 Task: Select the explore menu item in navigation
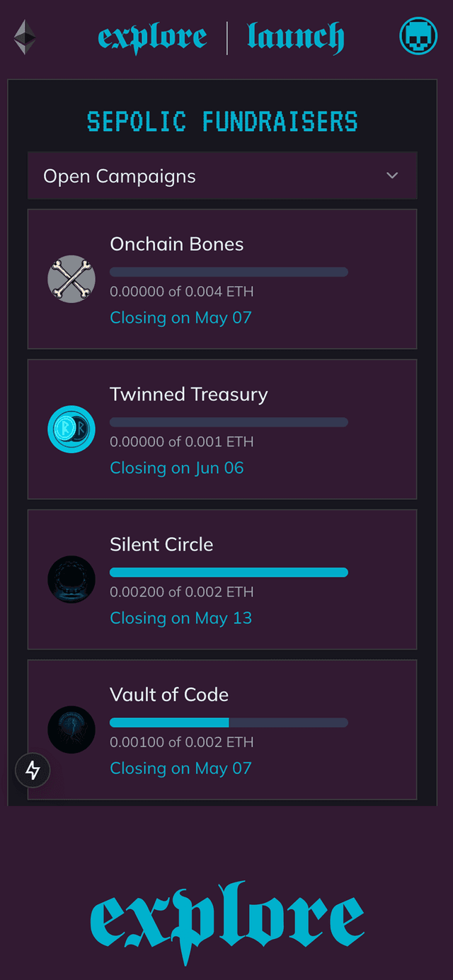coord(153,36)
